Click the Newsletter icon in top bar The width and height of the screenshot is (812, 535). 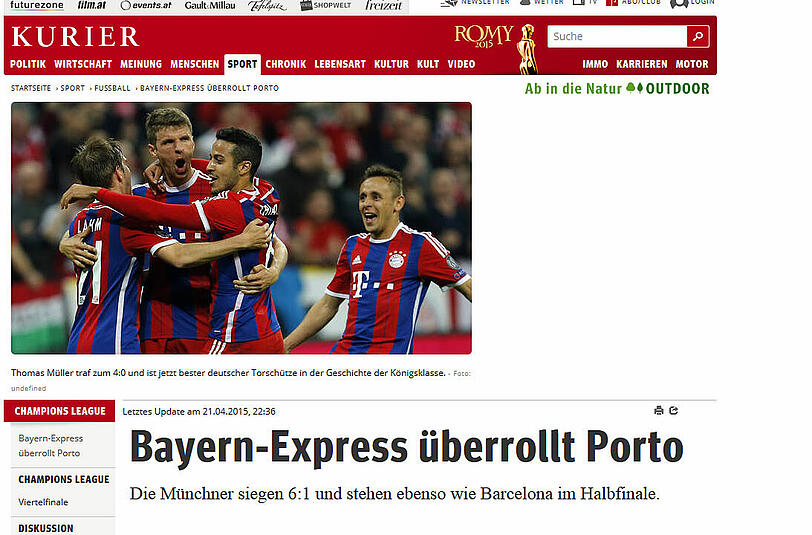pyautogui.click(x=450, y=3)
